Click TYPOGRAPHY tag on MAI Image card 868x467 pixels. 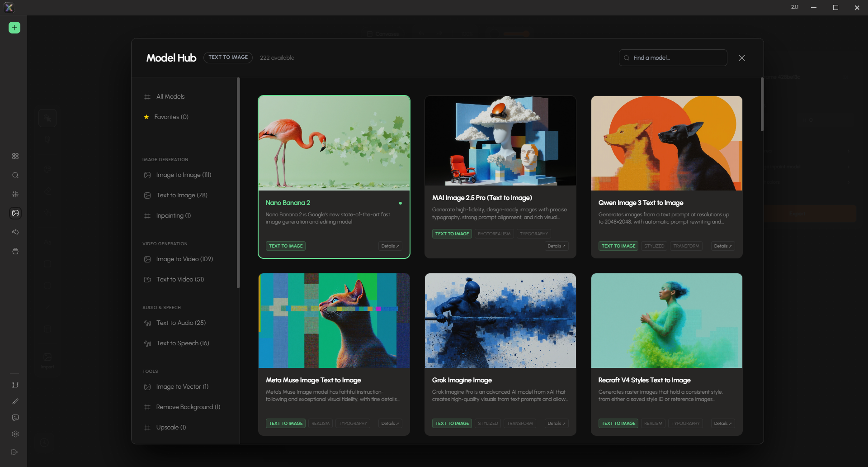point(533,234)
